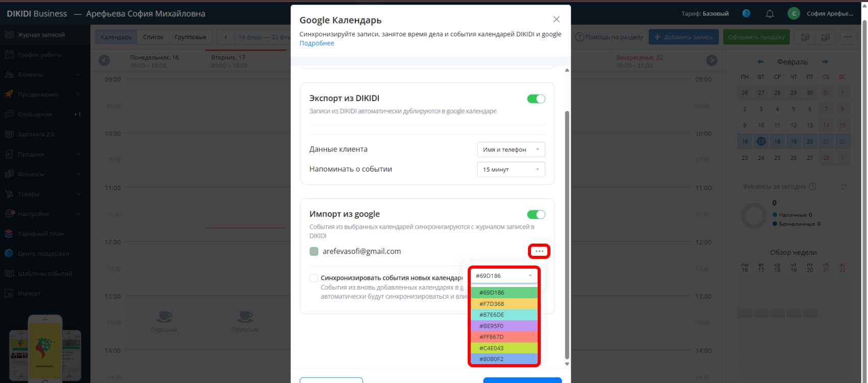Close the Google Календарь dialog
Viewport: 868px width, 383px height.
556,19
